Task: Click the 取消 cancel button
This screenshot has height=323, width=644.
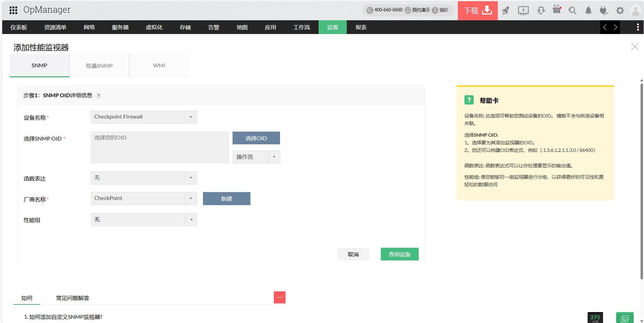Action: pos(353,254)
